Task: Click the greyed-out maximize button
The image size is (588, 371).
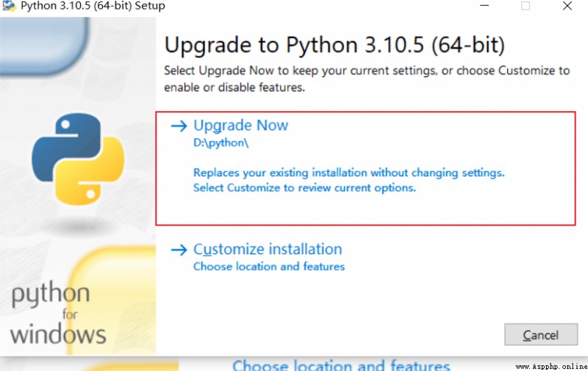Action: click(526, 6)
